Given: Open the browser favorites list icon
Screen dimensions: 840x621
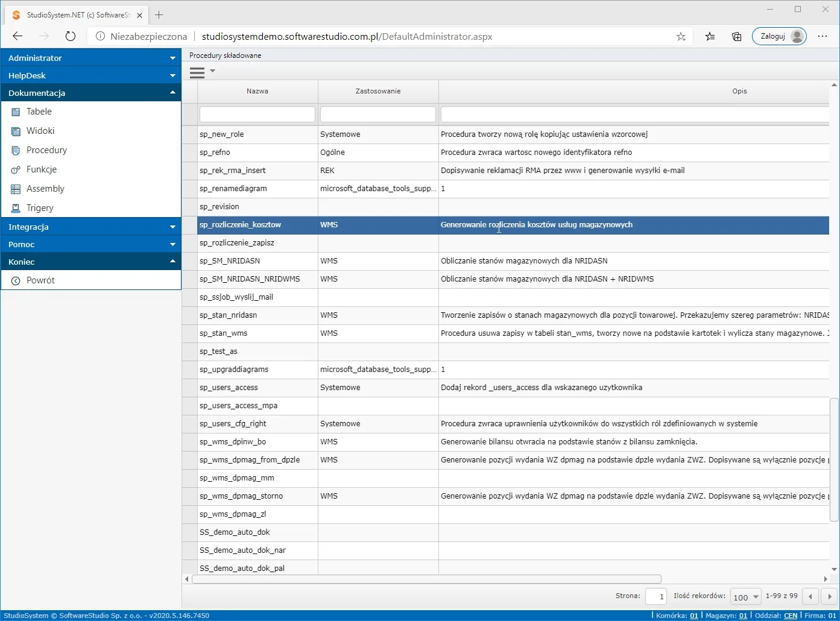Looking at the screenshot, I should (710, 36).
